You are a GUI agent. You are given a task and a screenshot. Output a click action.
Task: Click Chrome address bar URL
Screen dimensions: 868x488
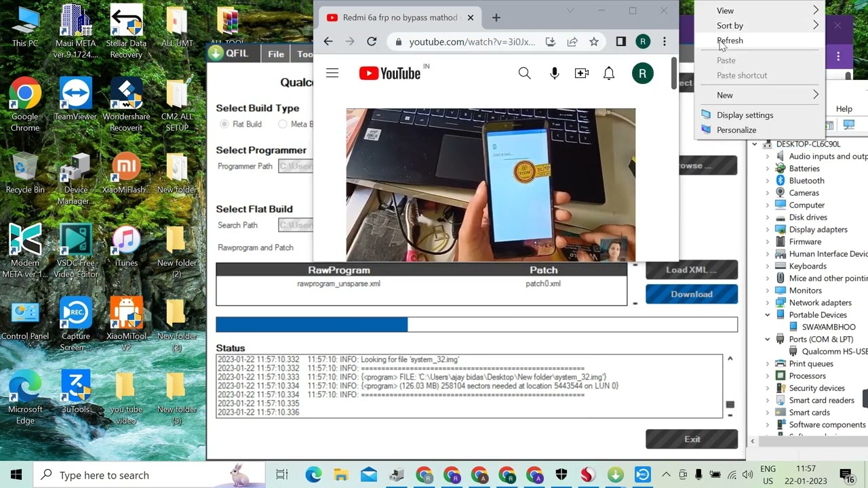point(472,41)
